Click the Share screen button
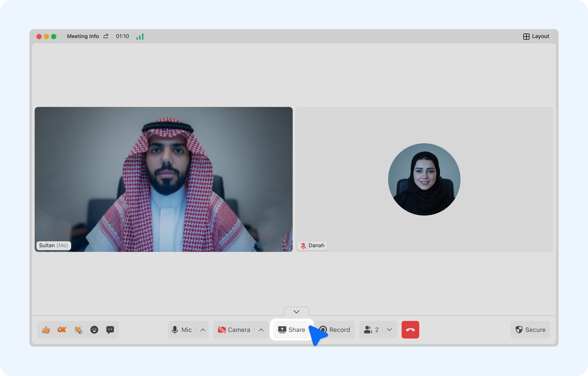 click(x=292, y=330)
